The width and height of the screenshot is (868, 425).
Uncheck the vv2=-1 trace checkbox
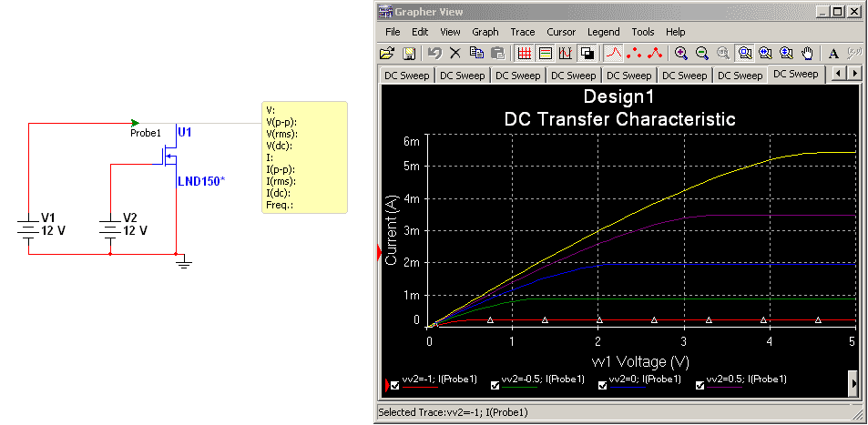(394, 386)
